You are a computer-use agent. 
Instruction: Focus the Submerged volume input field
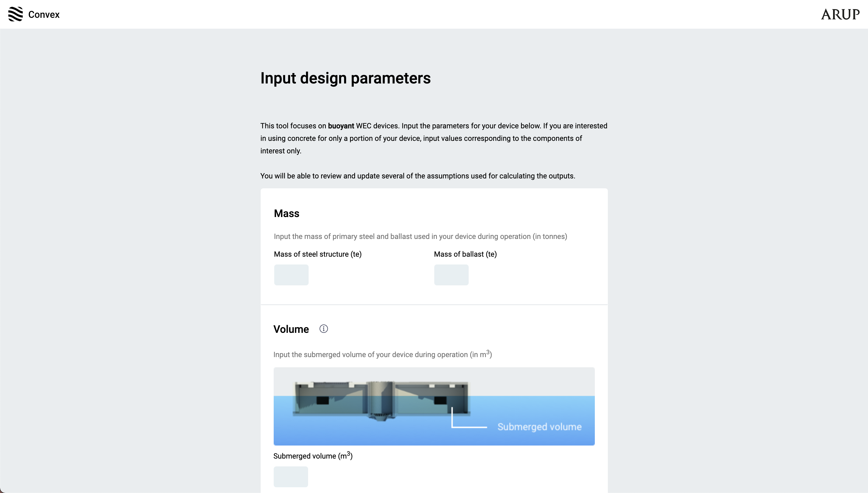(291, 477)
